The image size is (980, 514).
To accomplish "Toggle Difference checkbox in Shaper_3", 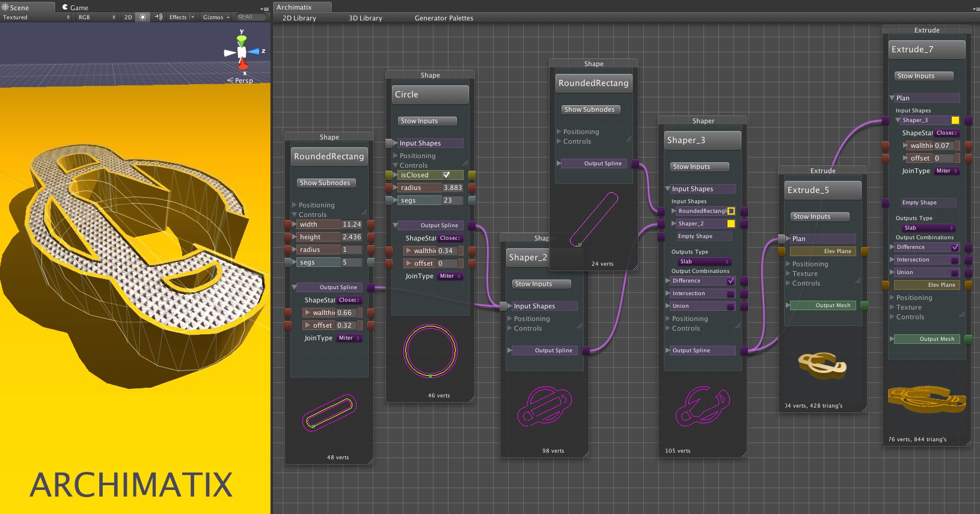I will [731, 281].
